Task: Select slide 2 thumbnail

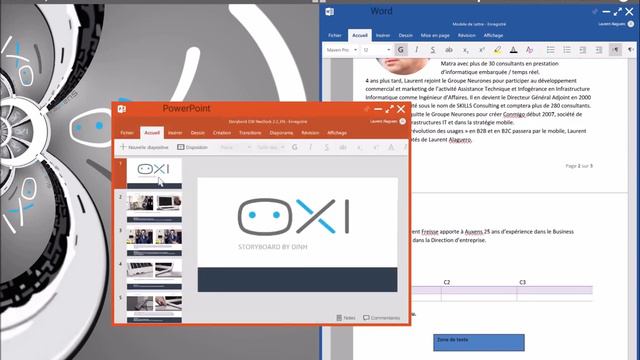Action: click(x=154, y=208)
